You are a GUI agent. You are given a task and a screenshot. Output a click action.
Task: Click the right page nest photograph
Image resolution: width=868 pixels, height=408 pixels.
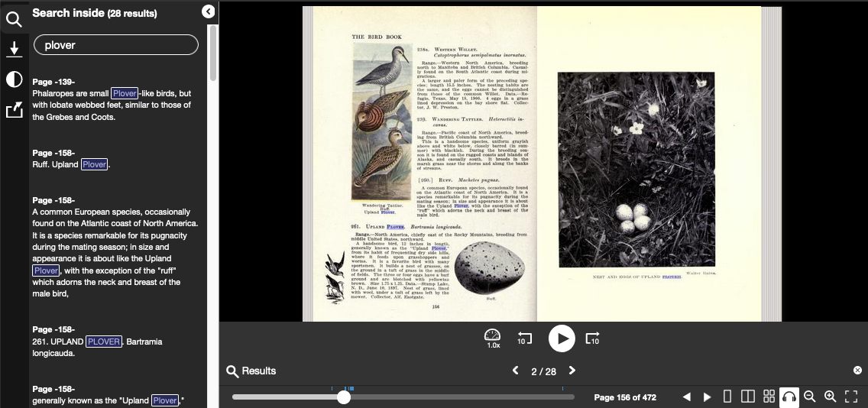pos(636,170)
